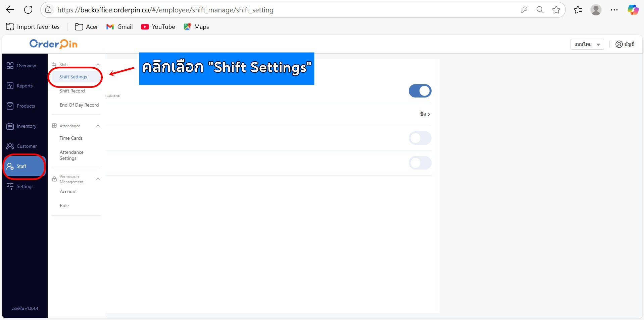The height and width of the screenshot is (320, 644).
Task: Click the Permission Management lock icon
Action: [54, 179]
